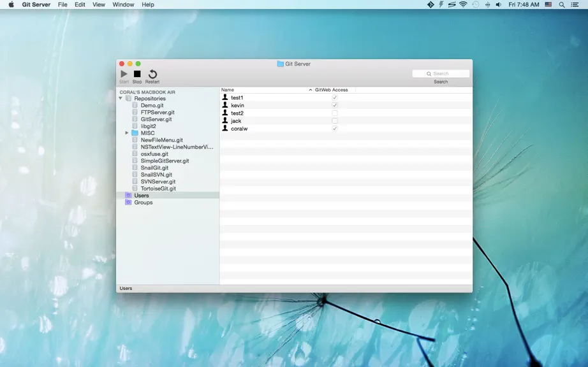Select NSTextView-LineNumberVi... repository
This screenshot has width=588, height=367.
(177, 147)
